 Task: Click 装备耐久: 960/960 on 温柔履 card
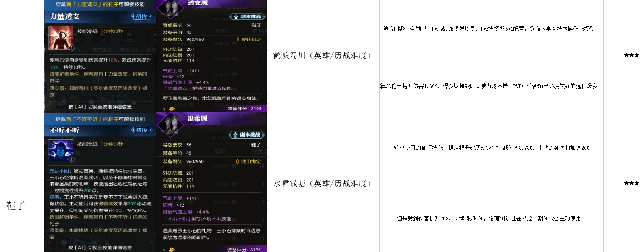point(183,162)
